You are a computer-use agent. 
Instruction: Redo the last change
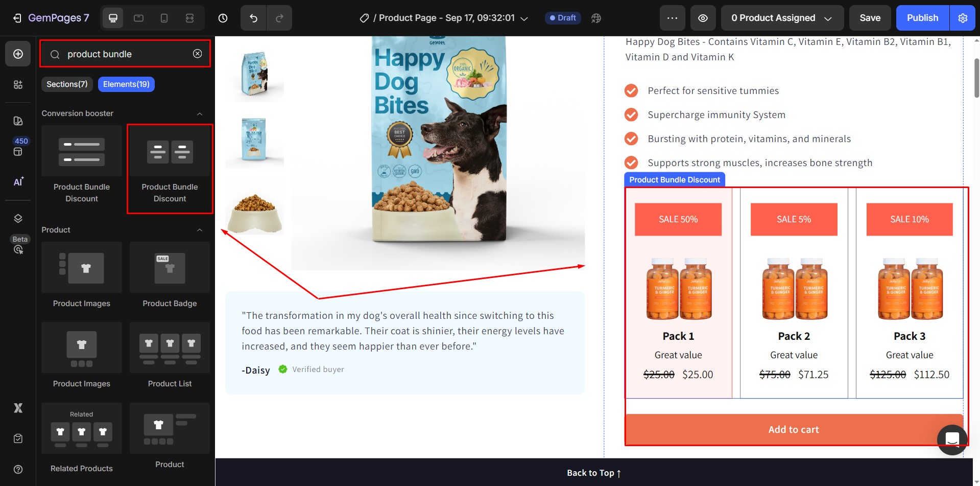tap(279, 18)
